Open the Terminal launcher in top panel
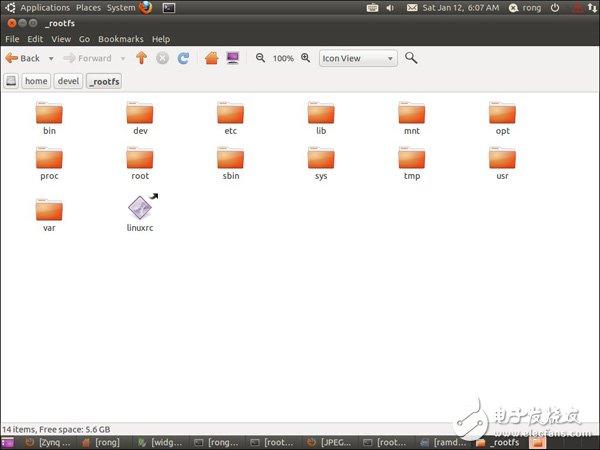The image size is (600, 450). [x=169, y=7]
